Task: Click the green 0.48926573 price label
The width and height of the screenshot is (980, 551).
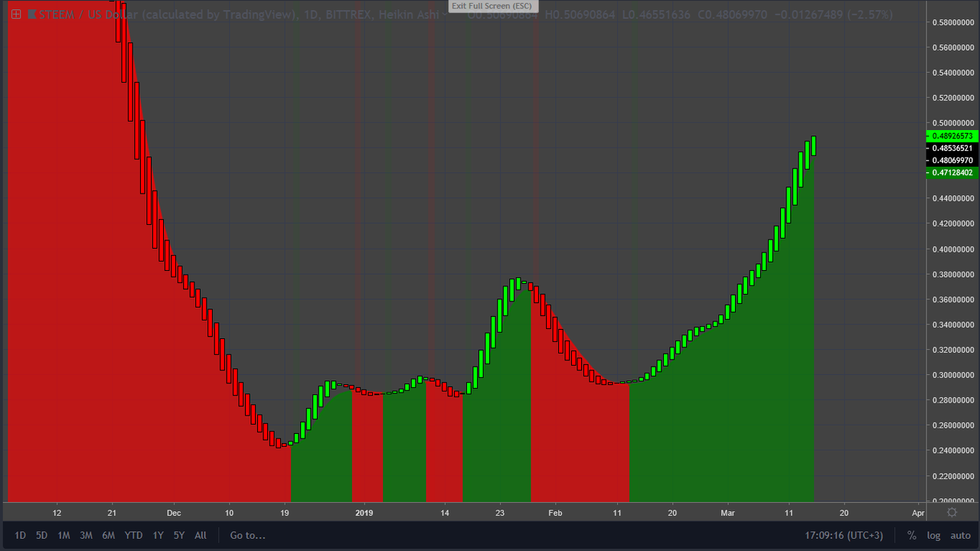Action: click(952, 135)
